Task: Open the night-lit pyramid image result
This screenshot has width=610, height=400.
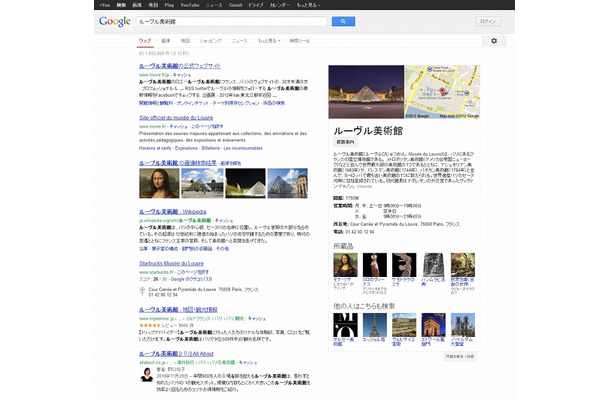Action: (x=245, y=183)
